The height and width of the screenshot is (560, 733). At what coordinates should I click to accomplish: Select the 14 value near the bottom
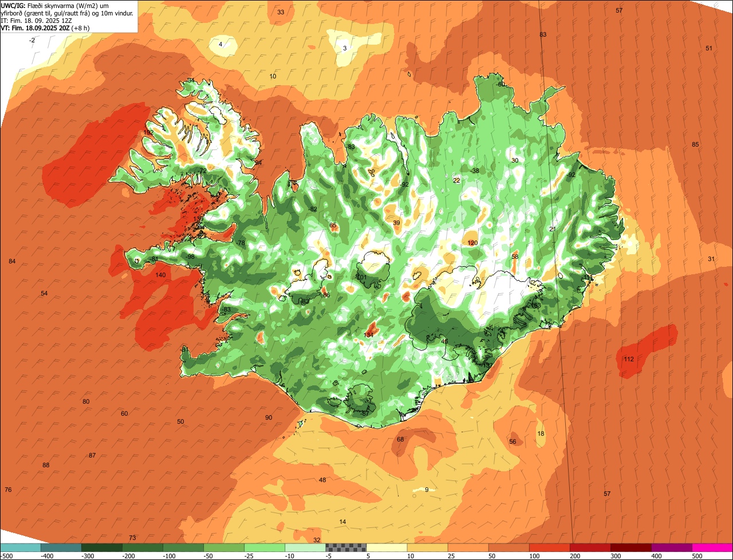pos(342,522)
